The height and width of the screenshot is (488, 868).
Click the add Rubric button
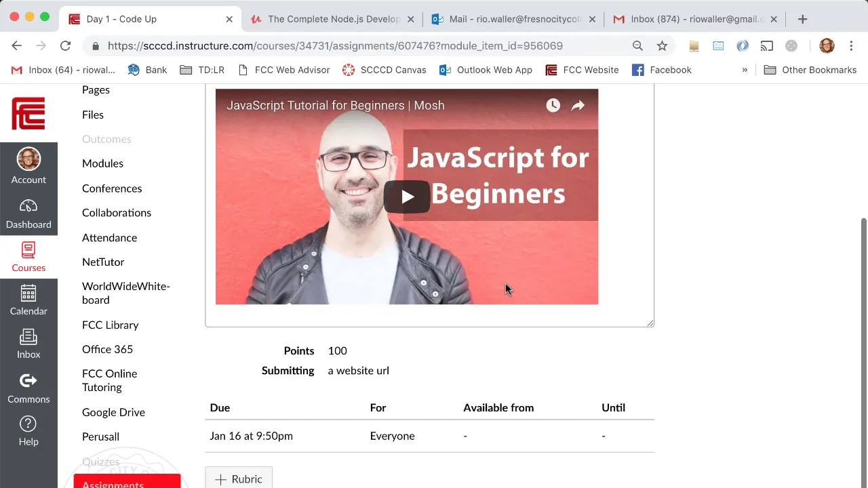[x=239, y=478]
